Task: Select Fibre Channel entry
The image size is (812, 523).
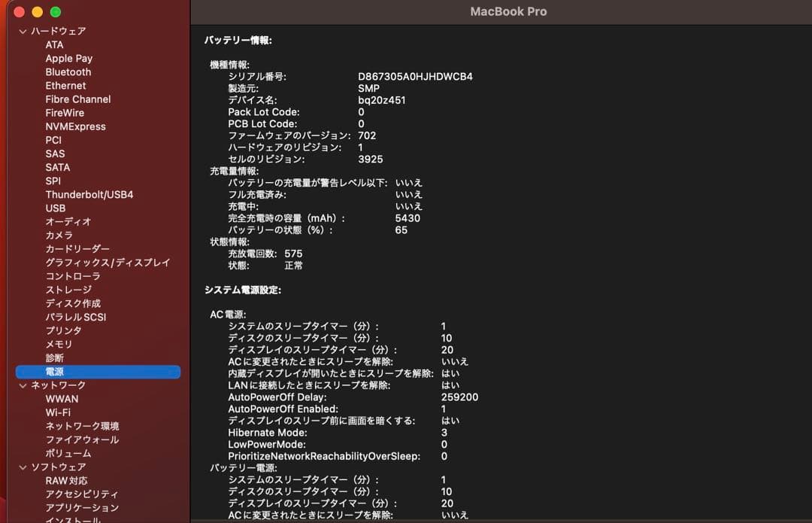Action: [x=77, y=99]
